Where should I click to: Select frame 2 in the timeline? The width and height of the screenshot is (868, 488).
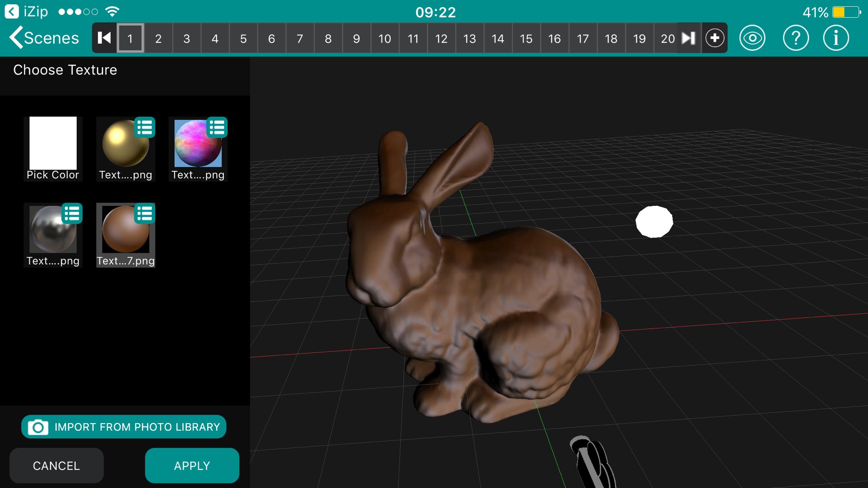(x=159, y=38)
